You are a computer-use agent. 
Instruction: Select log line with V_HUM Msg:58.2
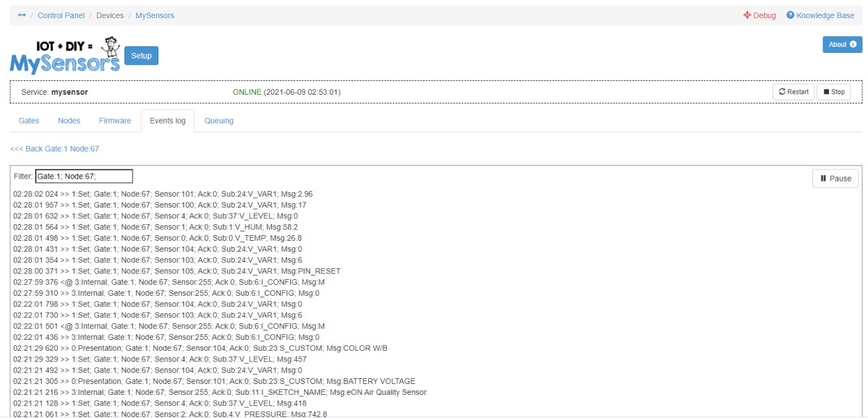tap(156, 227)
